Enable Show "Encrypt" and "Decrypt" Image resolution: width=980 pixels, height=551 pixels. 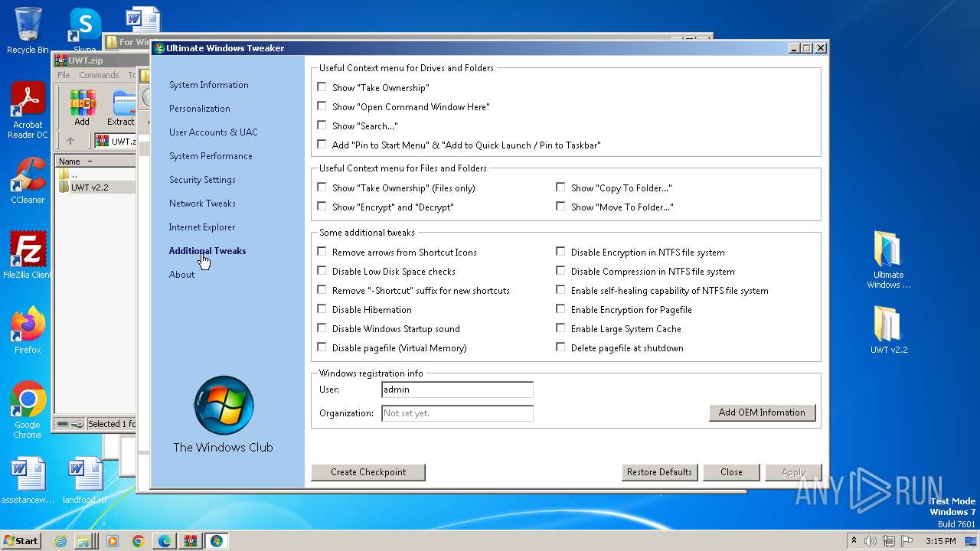(x=322, y=207)
